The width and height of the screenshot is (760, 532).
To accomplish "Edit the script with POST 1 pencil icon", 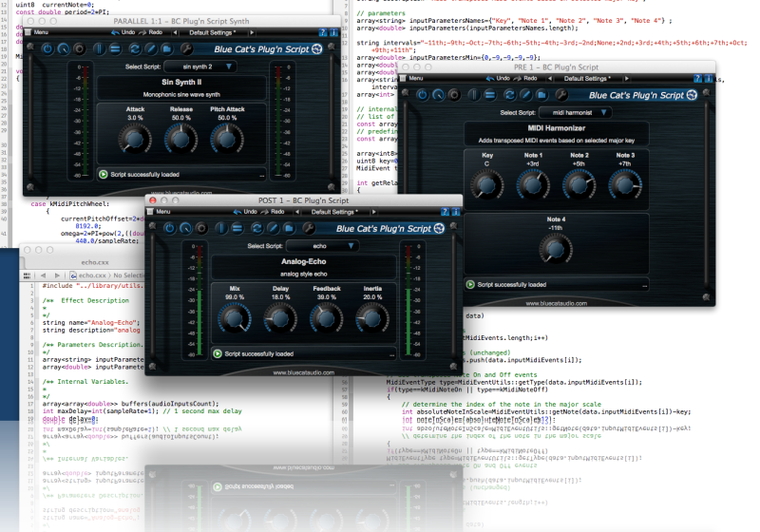I will 273,228.
